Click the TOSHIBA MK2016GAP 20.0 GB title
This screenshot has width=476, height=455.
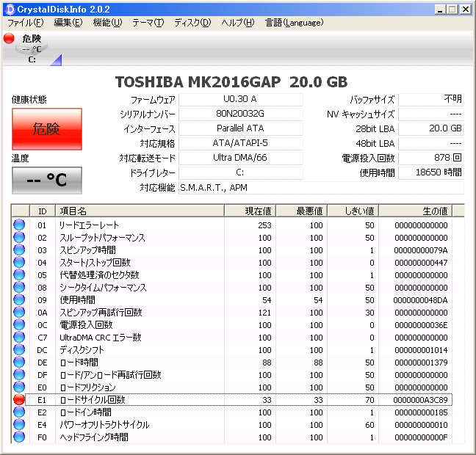tap(231, 82)
